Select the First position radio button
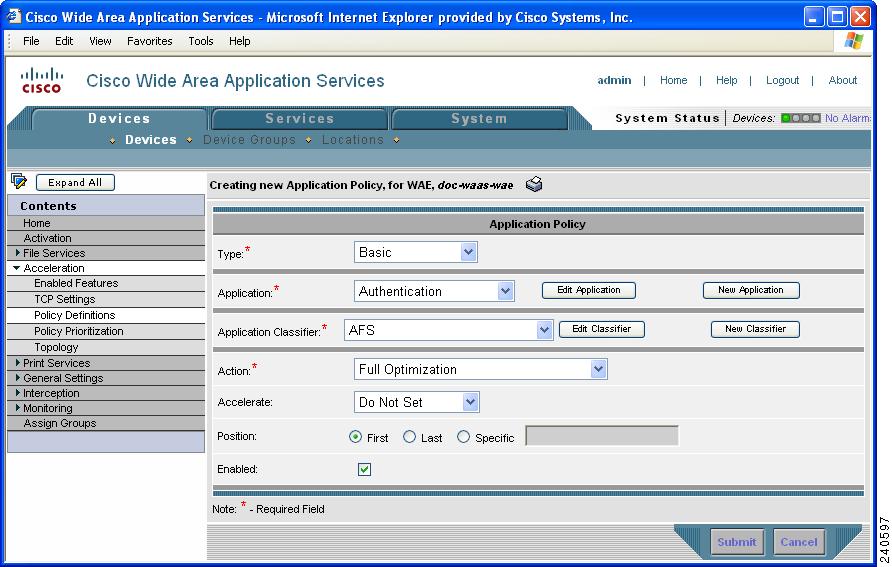The image size is (892, 567). 356,437
